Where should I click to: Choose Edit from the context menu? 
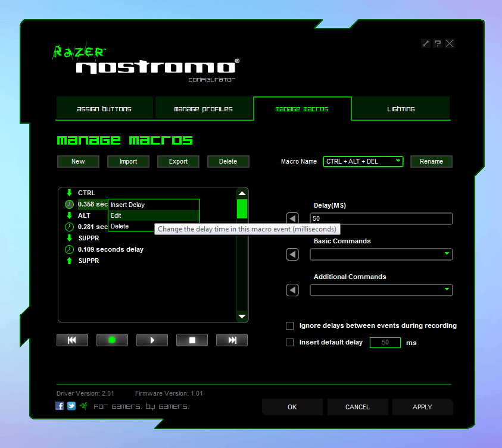[154, 215]
